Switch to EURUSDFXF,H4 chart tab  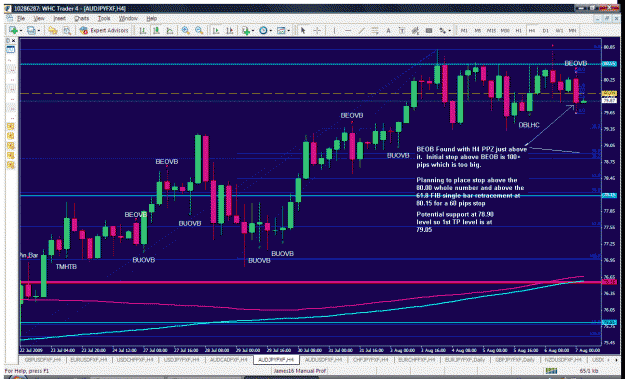[x=88, y=360]
